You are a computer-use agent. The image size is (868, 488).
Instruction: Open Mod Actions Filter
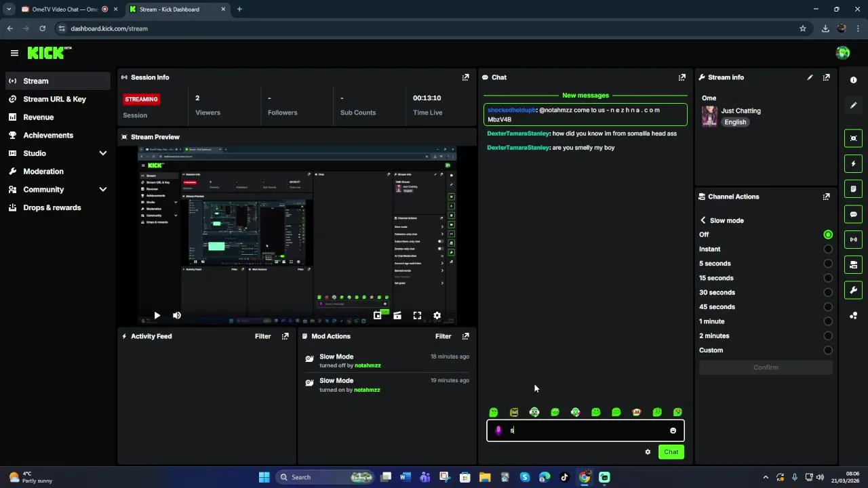(x=443, y=336)
